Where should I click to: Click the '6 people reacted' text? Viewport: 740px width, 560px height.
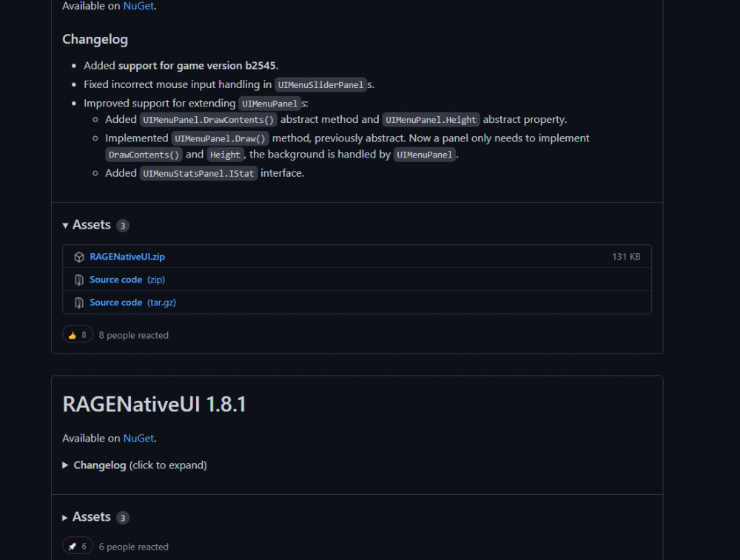pos(133,547)
